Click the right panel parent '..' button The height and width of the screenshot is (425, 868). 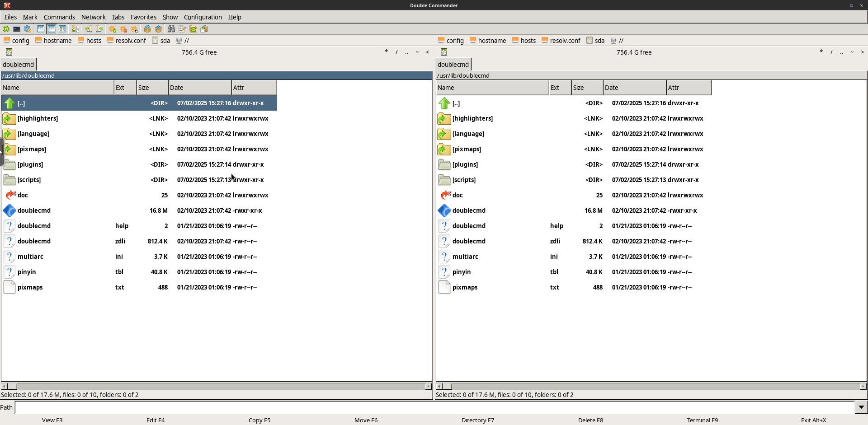point(841,52)
